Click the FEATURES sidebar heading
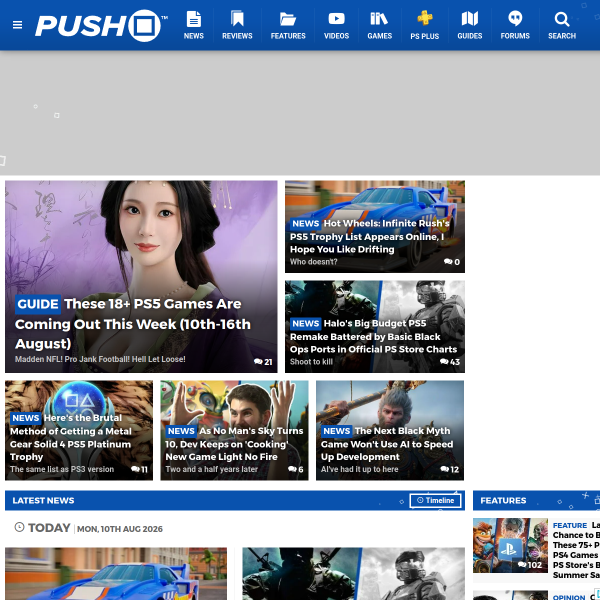The width and height of the screenshot is (600, 600). coord(503,501)
